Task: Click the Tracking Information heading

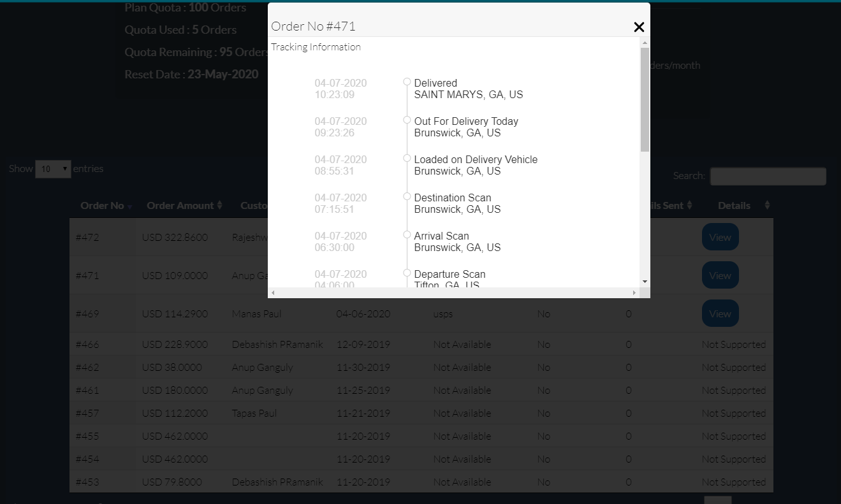Action: pyautogui.click(x=316, y=47)
